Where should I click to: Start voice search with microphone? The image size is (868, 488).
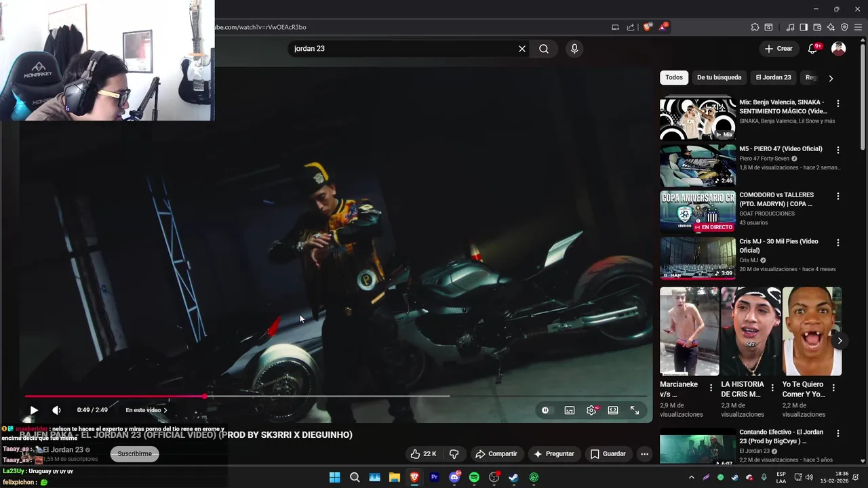[x=574, y=49]
